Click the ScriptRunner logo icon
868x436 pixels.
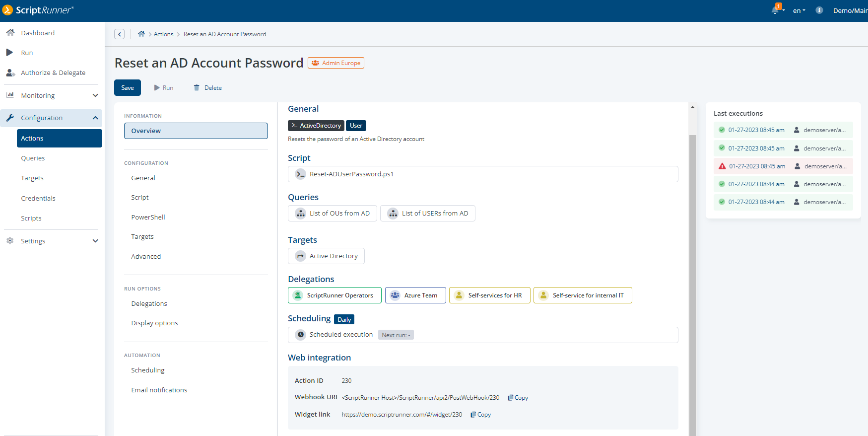point(7,10)
